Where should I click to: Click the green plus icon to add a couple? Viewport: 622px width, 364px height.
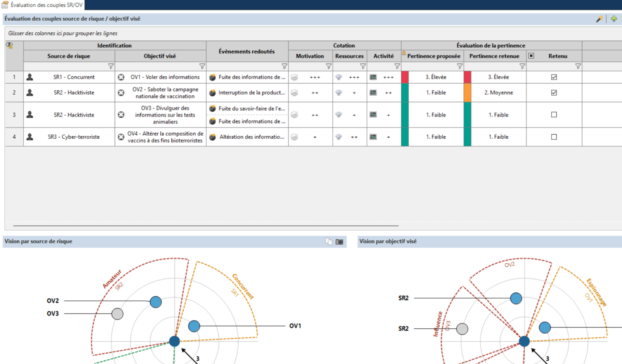(x=614, y=19)
